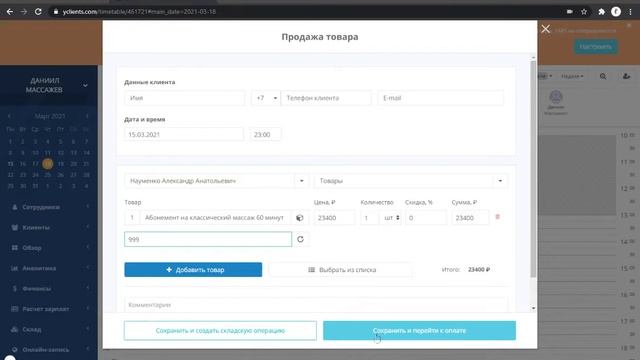Click Сохранить и создать складскую операцию
Image resolution: width=640 pixels, height=360 pixels.
220,330
